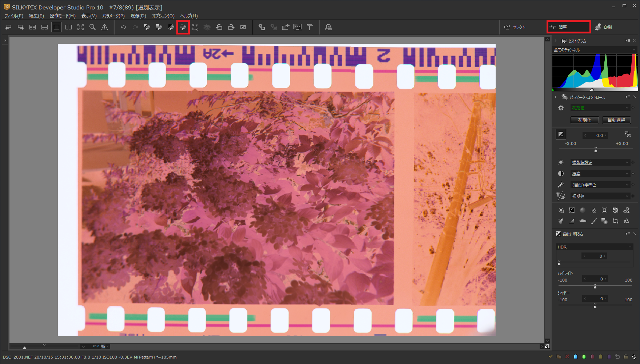Open 撮影時設定 white balance dropdown
Viewport: 640px width, 364px height.
600,162
